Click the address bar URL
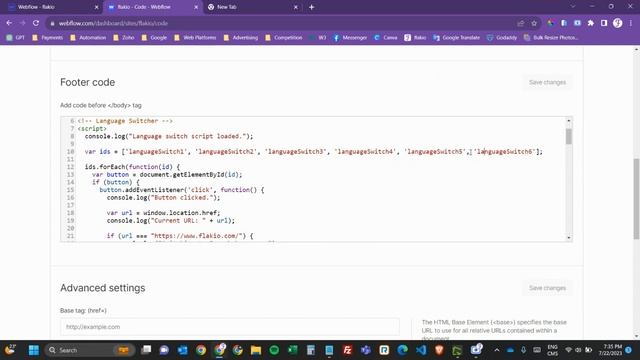Screen dimensions: 640x360 click(113, 23)
